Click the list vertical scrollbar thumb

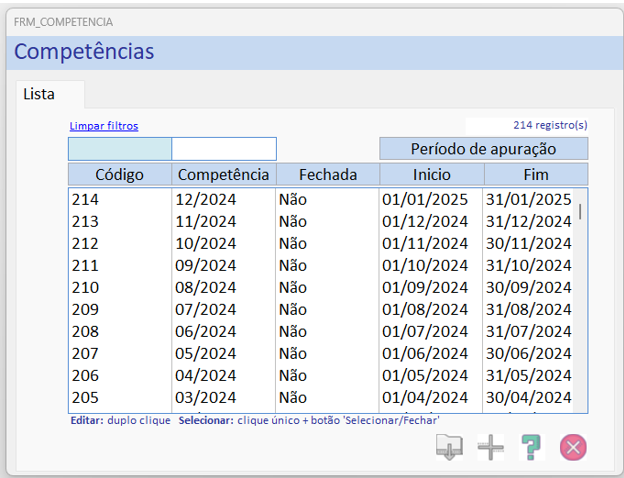coord(580,211)
